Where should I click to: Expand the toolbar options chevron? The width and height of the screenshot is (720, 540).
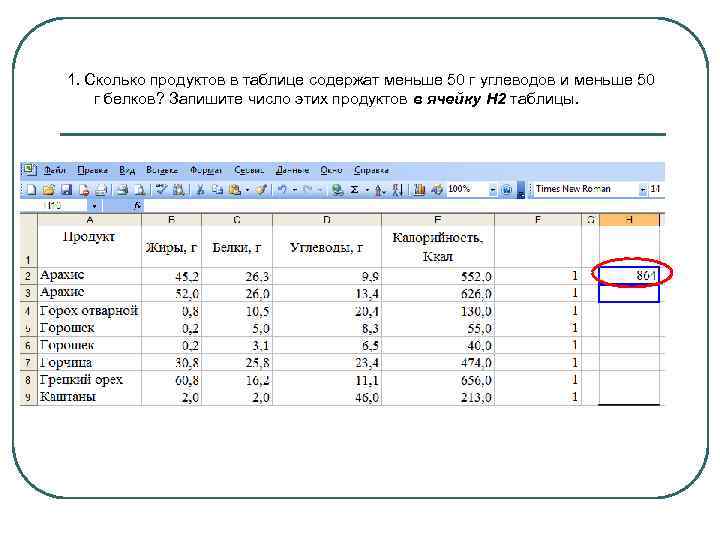(520, 190)
